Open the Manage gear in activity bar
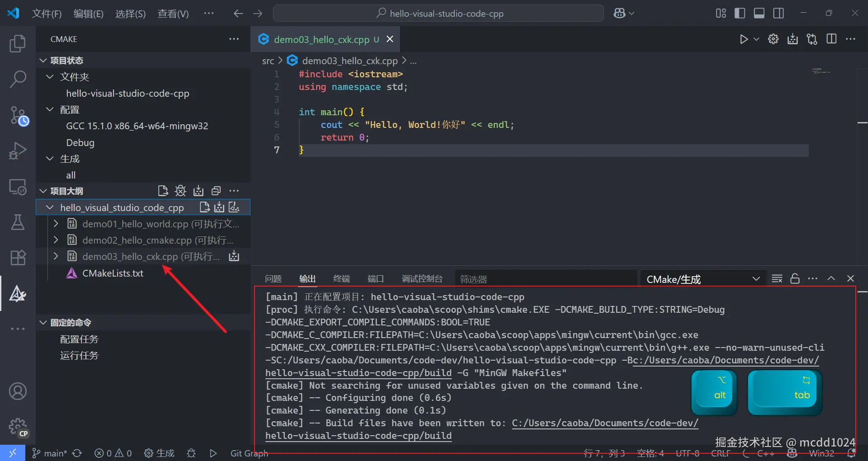The image size is (868, 461). point(18,427)
